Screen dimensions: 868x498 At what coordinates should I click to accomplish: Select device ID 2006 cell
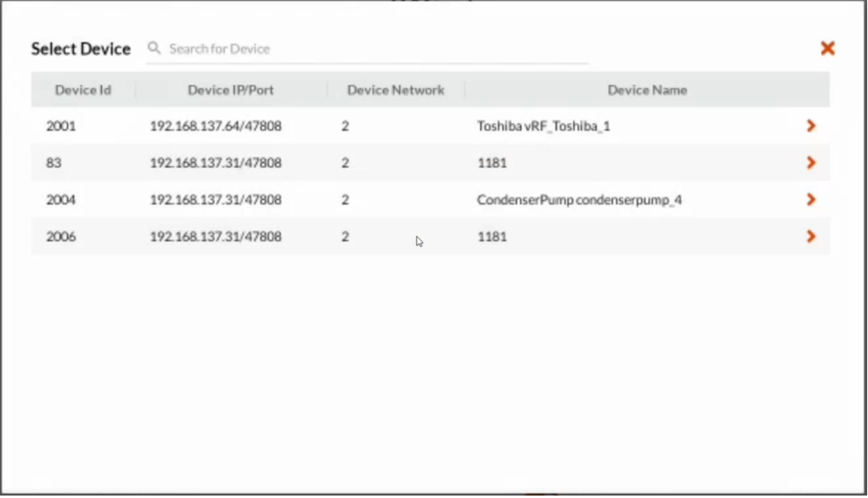point(61,236)
